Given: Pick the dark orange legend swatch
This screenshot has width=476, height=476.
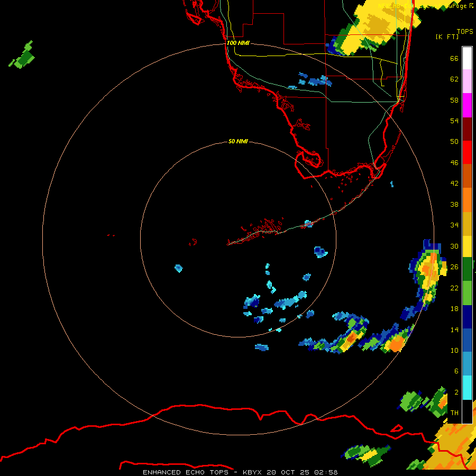Looking at the screenshot, I should coord(467,176).
